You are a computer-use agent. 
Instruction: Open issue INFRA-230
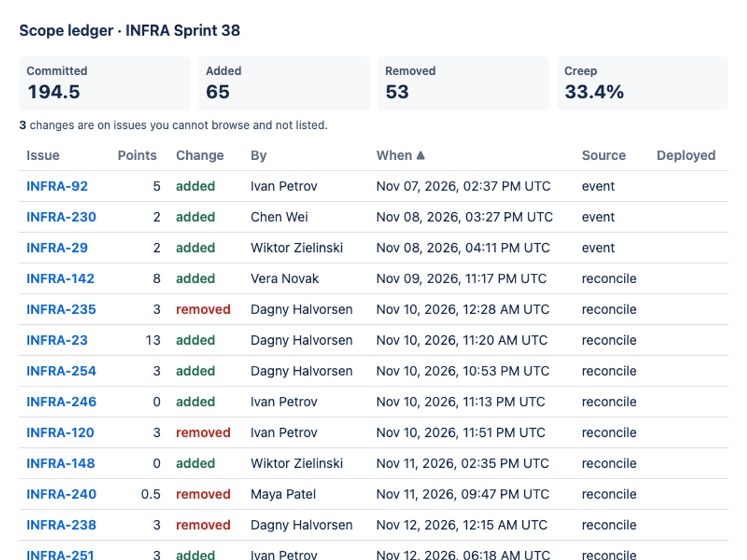pyautogui.click(x=61, y=217)
